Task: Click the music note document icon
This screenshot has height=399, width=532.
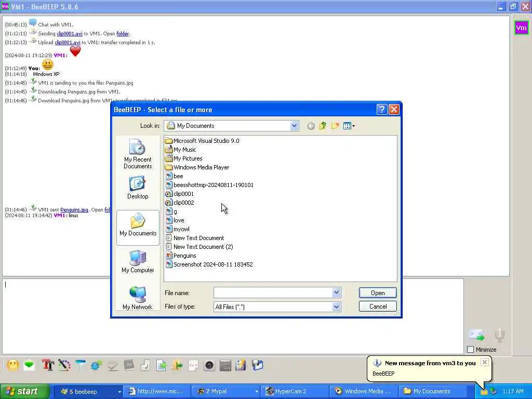Action: click(145, 365)
